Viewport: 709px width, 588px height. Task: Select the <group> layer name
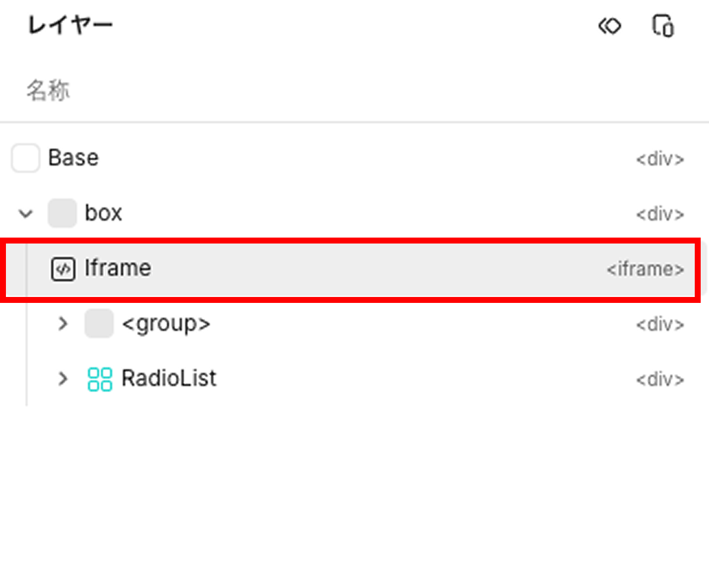(166, 324)
